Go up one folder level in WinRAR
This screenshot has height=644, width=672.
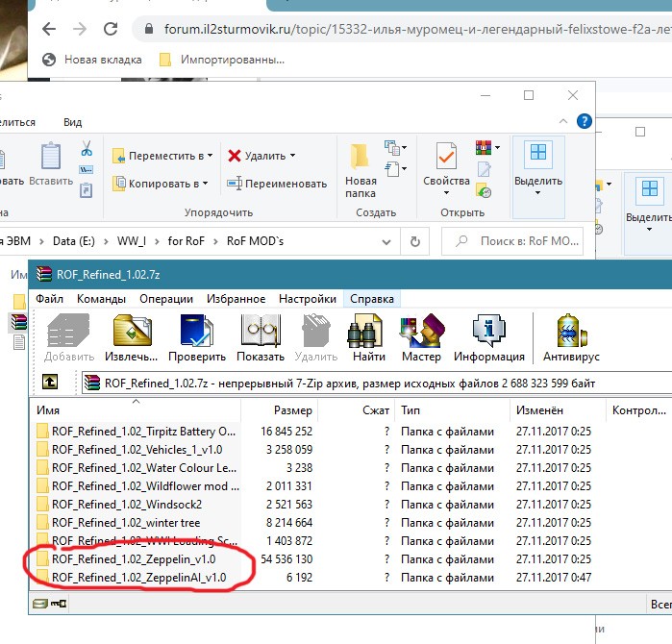pos(50,382)
